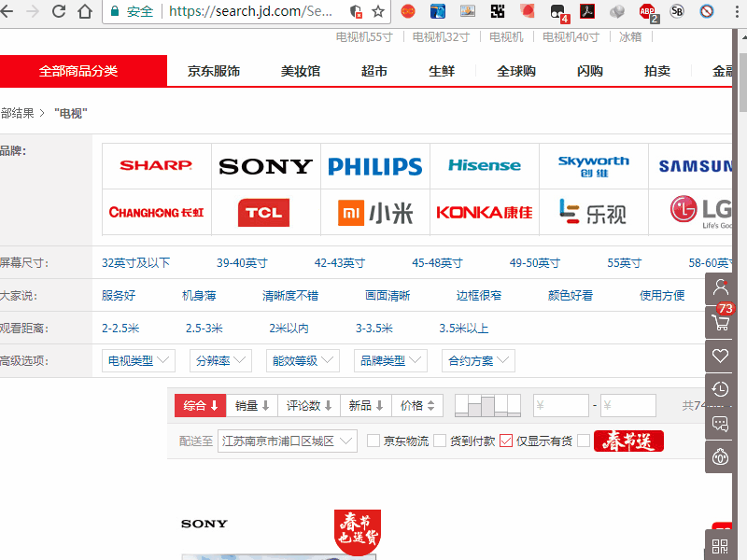The height and width of the screenshot is (560, 747).
Task: Open the gray chat bubbles extension icon
Action: tap(617, 11)
